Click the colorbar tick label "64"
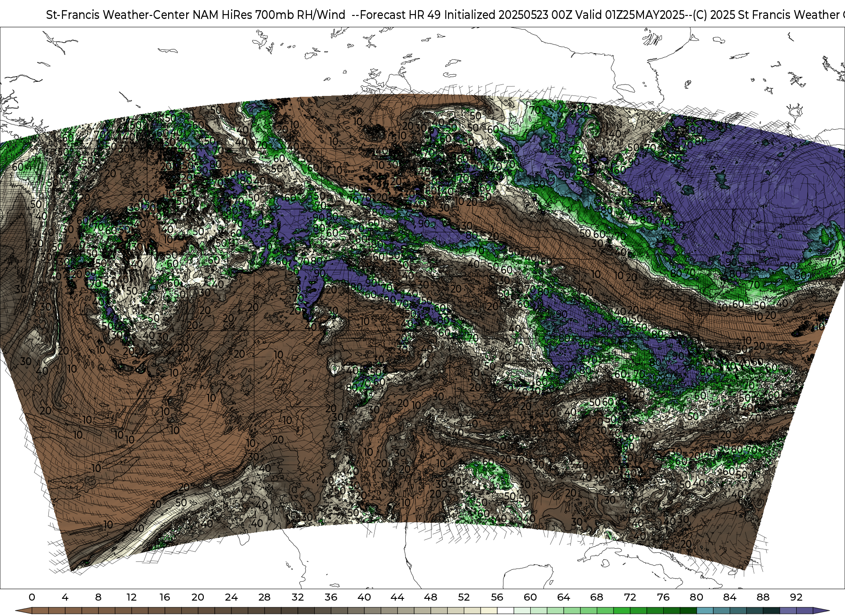Viewport: 845px width, 616px height. coord(563,597)
